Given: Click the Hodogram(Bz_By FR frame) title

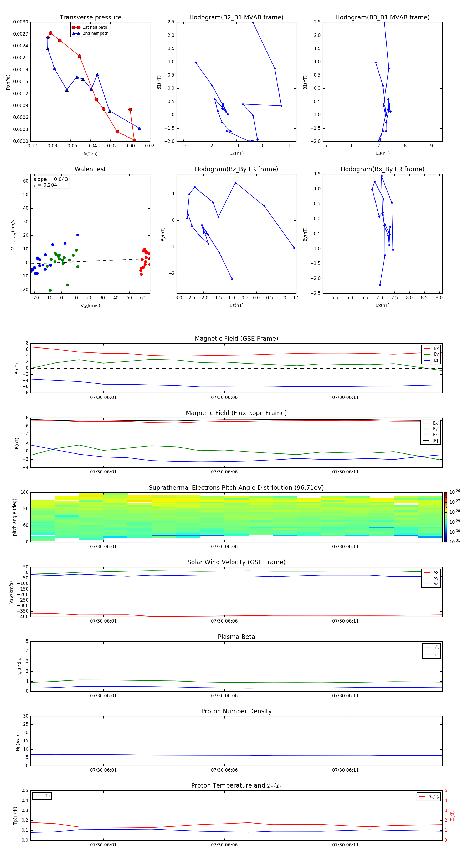Looking at the screenshot, I should (236, 169).
